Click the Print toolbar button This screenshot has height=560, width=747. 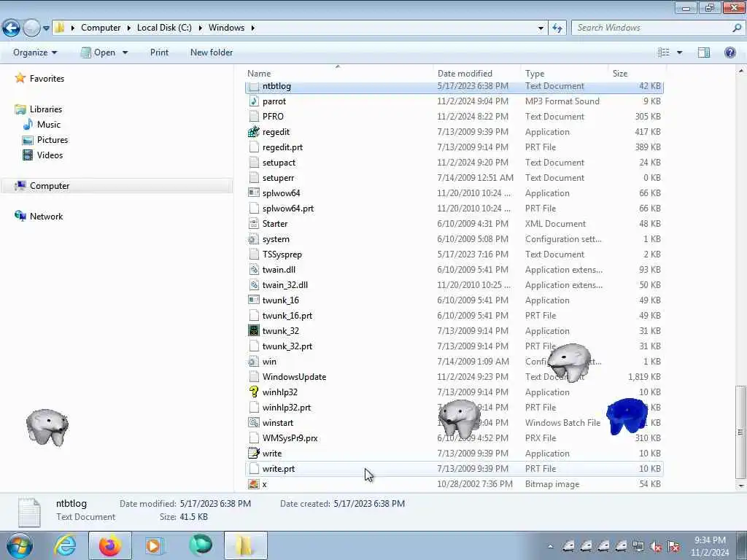[x=159, y=52]
